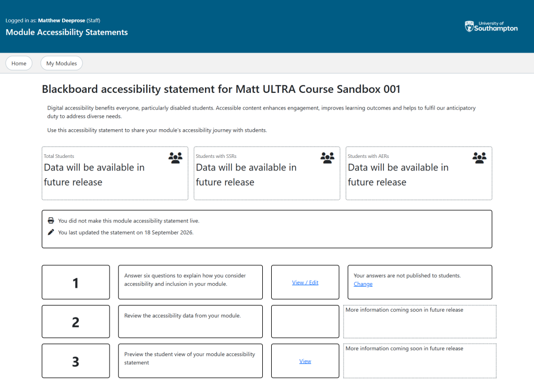Click the Students with SSRs people icon
Image resolution: width=534 pixels, height=392 pixels.
pos(327,158)
